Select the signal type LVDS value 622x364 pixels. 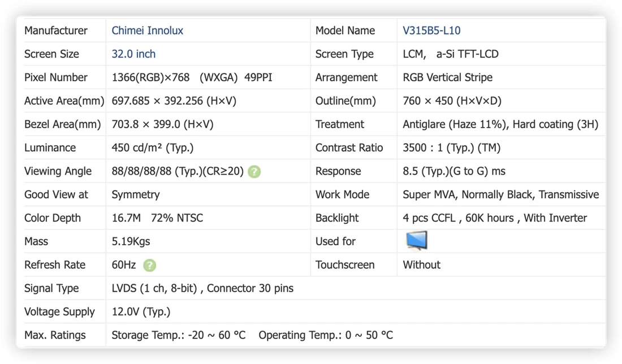(202, 288)
